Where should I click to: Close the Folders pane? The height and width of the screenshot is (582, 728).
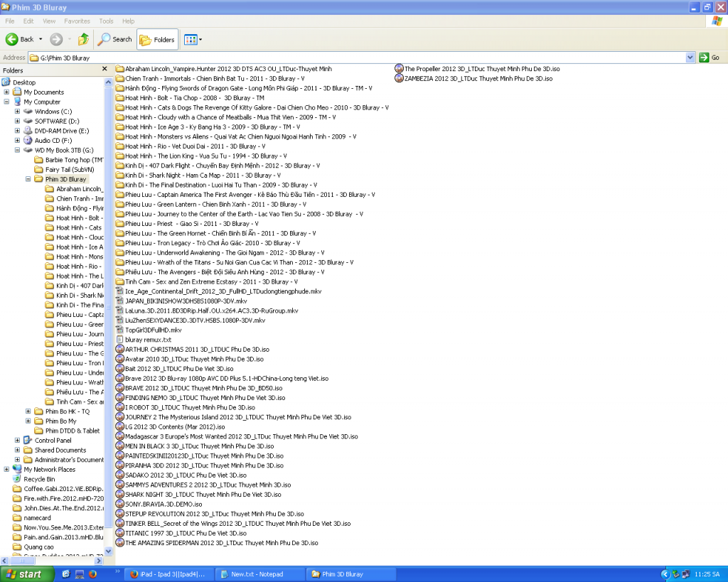(x=105, y=69)
